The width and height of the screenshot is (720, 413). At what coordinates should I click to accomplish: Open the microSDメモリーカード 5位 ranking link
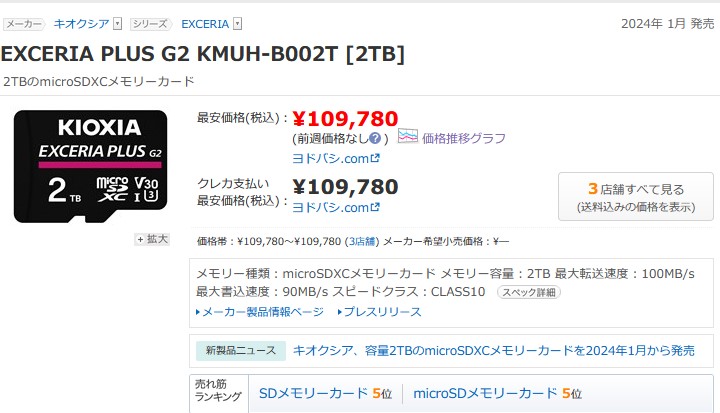tap(497, 394)
